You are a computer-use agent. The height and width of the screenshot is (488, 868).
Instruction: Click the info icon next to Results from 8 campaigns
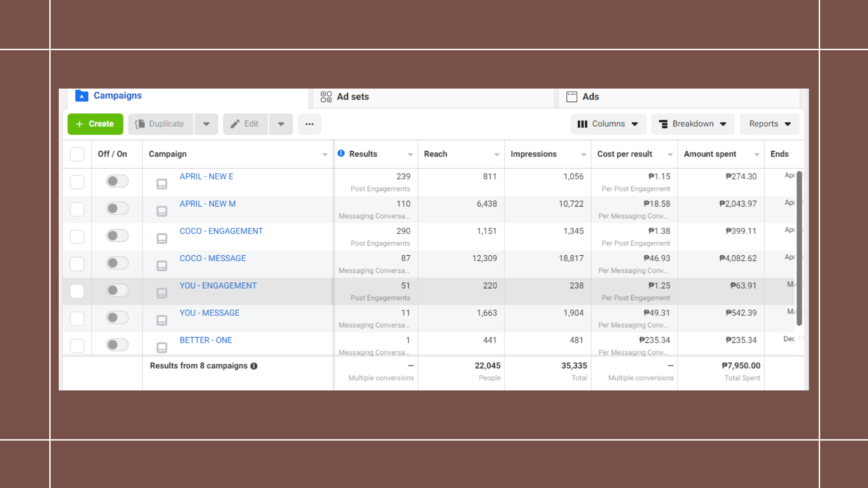tap(254, 366)
